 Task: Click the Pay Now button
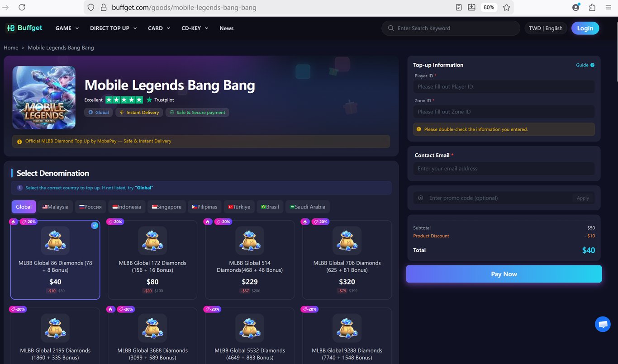tap(504, 274)
